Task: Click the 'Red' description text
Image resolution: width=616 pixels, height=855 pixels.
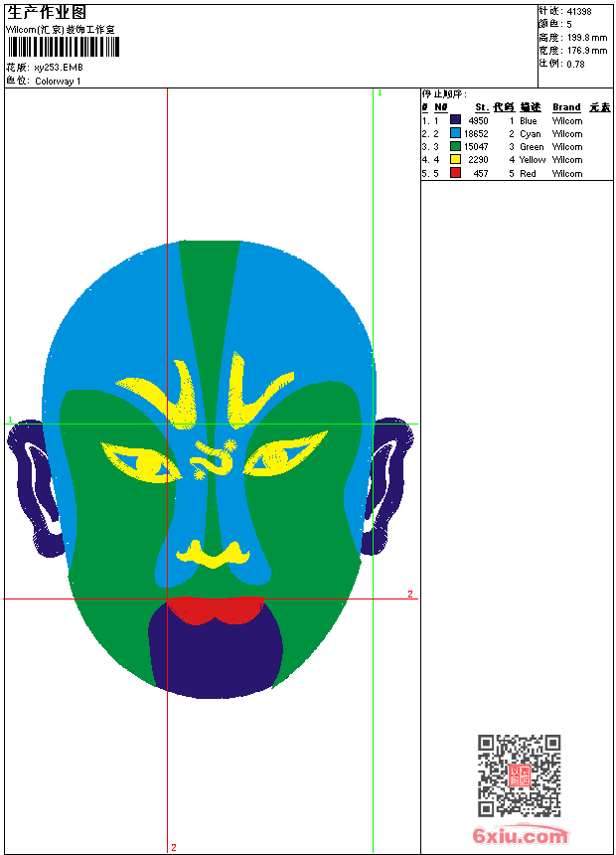Action: (x=528, y=173)
